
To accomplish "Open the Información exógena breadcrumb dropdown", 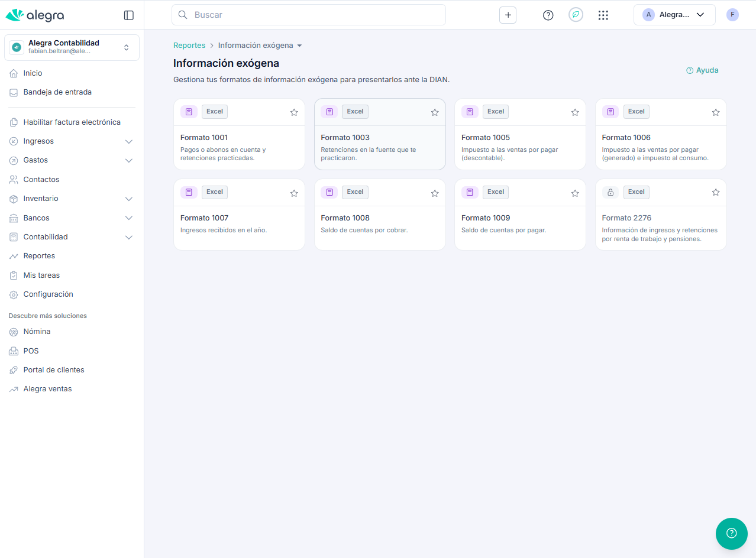I will 299,45.
